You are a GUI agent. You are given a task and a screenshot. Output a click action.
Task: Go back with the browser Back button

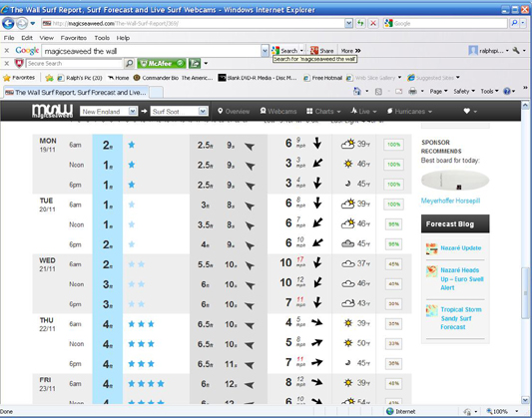tap(8, 23)
